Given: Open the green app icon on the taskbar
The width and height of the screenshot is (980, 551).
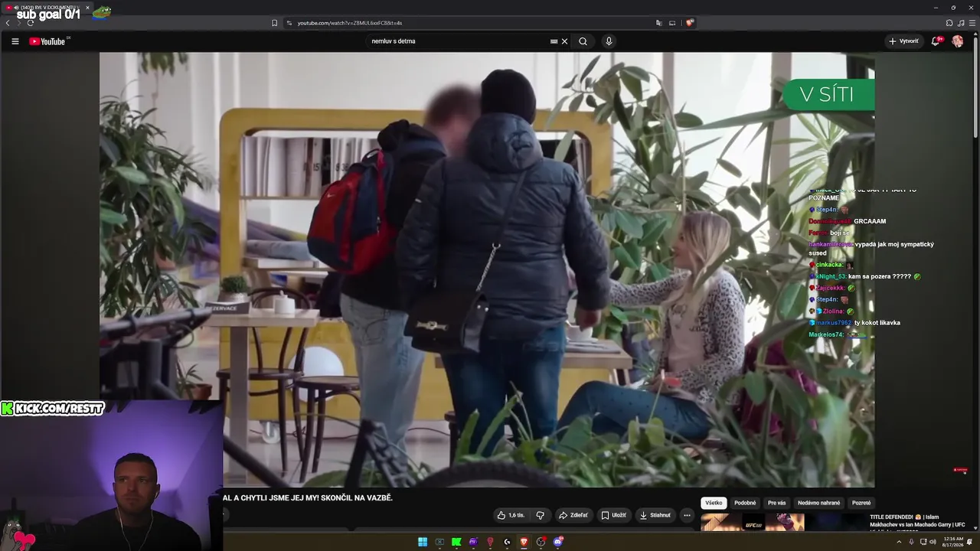Looking at the screenshot, I should [x=456, y=542].
